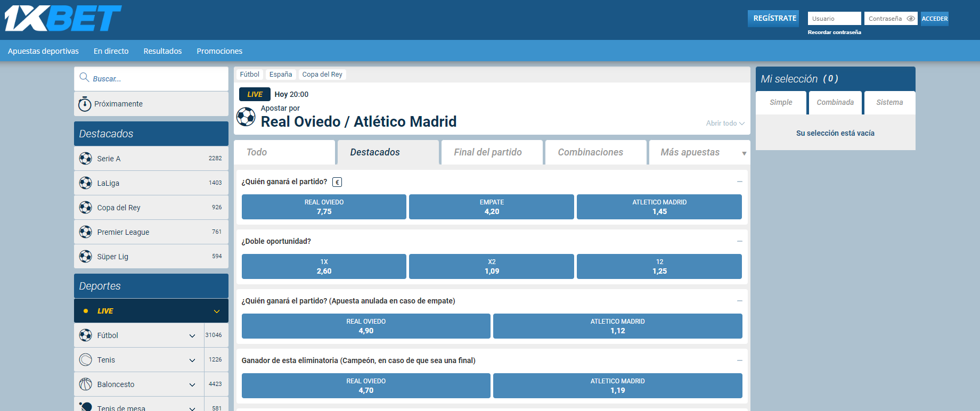The height and width of the screenshot is (411, 980).
Task: Expand the Baloncesto category chevron
Action: pyautogui.click(x=192, y=384)
